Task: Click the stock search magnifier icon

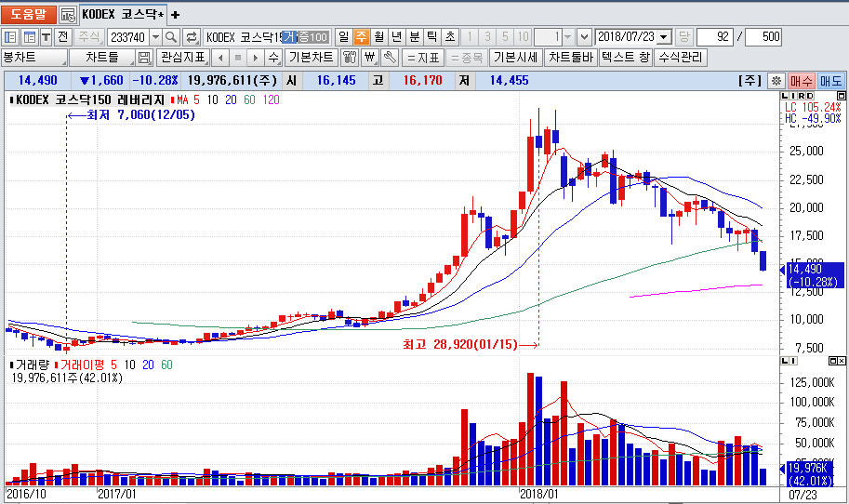Action: [172, 37]
